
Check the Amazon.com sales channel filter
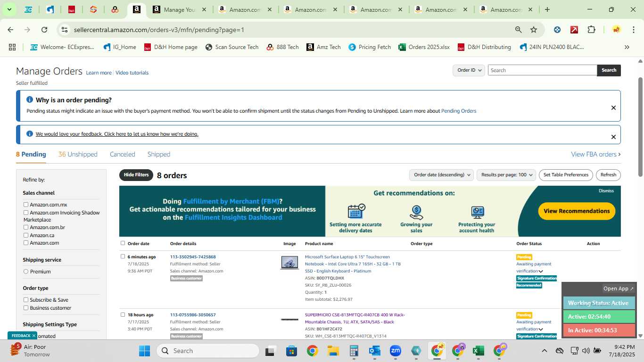26,243
